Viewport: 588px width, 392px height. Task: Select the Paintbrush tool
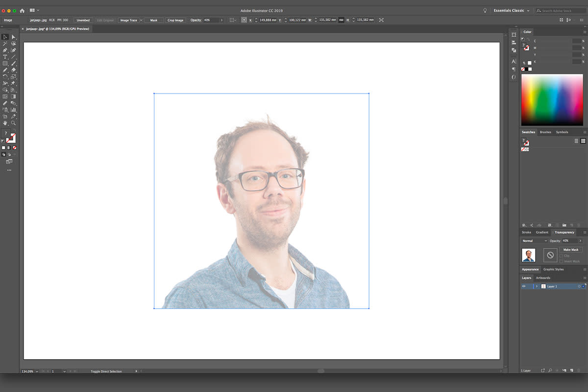14,63
